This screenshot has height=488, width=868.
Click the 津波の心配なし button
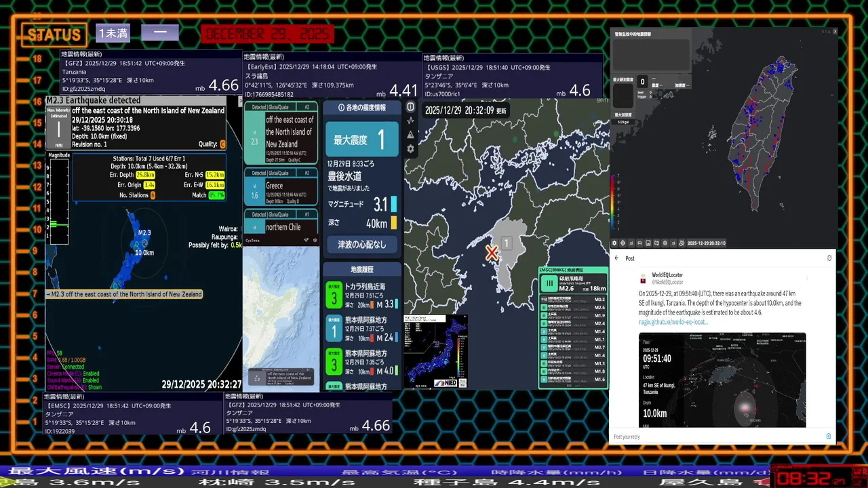point(362,244)
